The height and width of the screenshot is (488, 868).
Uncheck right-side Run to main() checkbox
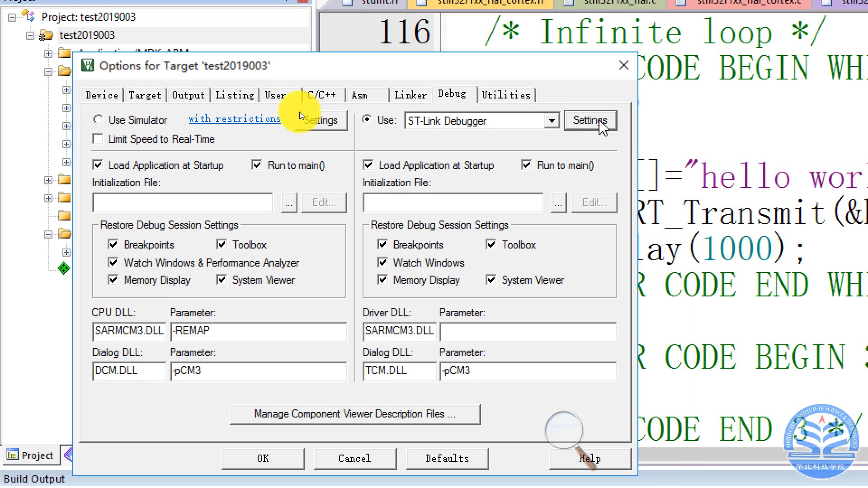pos(526,165)
